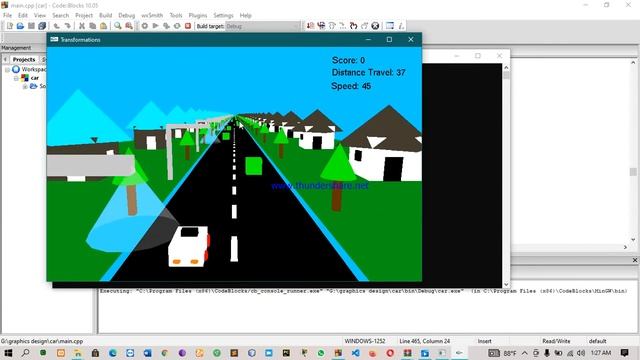The width and height of the screenshot is (640, 360).
Task: Click the Step out debug icon
Action: [353, 26]
